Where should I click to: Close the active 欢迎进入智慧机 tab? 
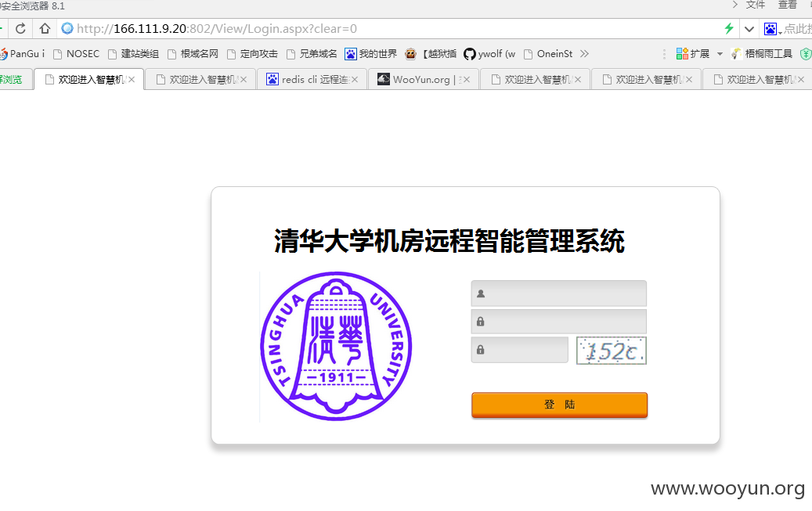[x=132, y=79]
